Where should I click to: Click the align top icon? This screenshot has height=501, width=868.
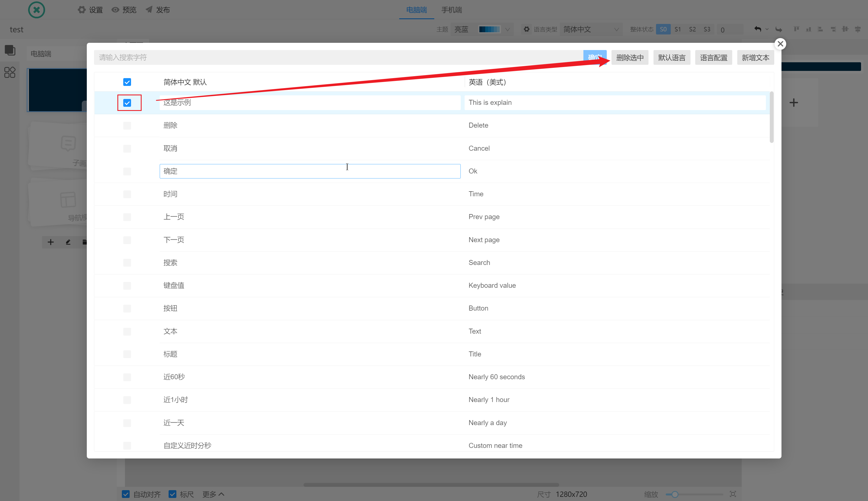click(797, 29)
